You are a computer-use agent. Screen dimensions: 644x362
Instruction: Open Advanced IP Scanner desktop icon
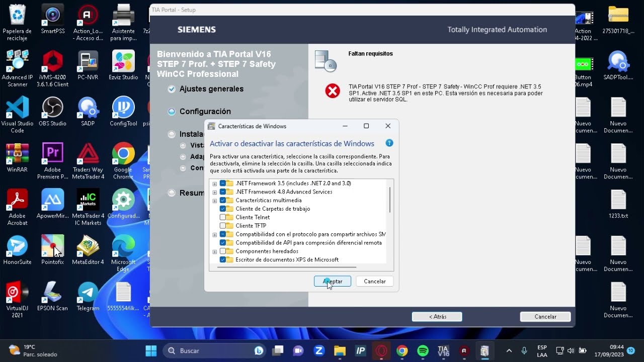tap(17, 69)
